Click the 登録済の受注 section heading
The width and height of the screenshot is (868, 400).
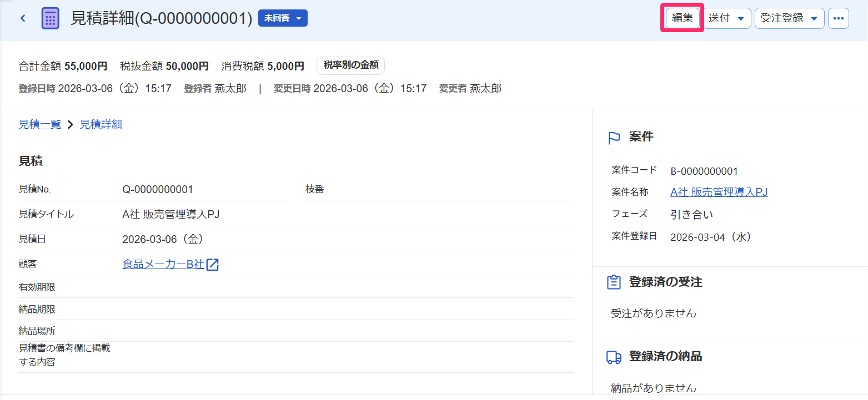click(x=665, y=282)
